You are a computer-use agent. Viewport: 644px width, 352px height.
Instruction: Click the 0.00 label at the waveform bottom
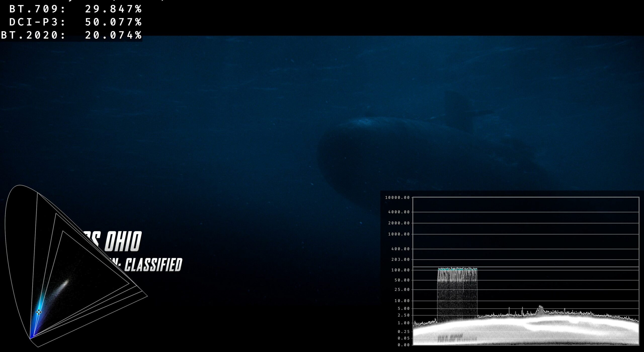pos(404,345)
